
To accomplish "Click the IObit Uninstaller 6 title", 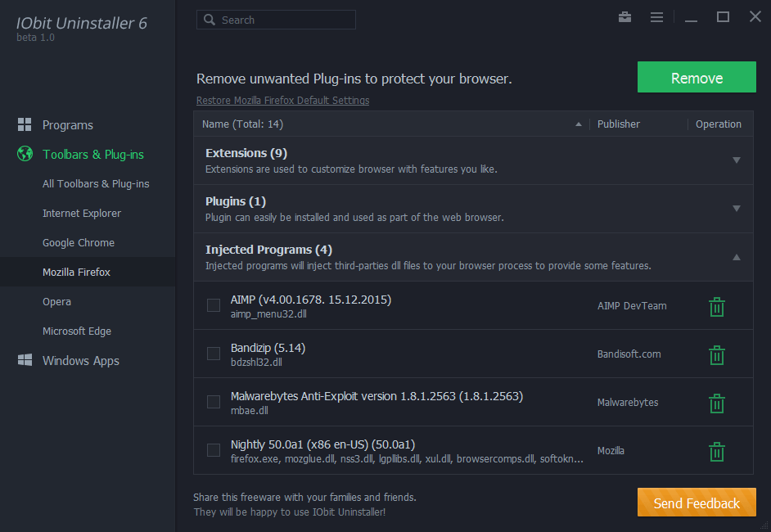I will (x=82, y=23).
